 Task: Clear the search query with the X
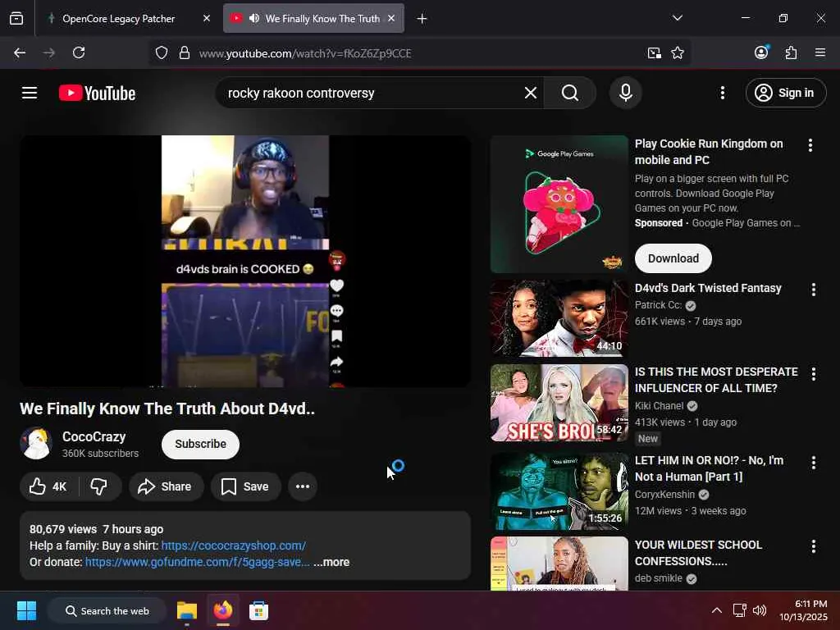(x=531, y=93)
